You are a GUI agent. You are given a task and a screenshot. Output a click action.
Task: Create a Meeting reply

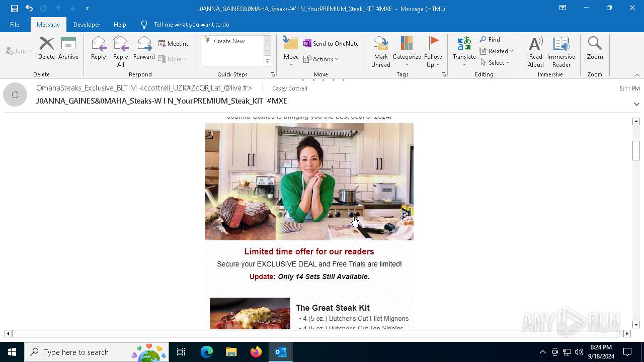pyautogui.click(x=174, y=44)
